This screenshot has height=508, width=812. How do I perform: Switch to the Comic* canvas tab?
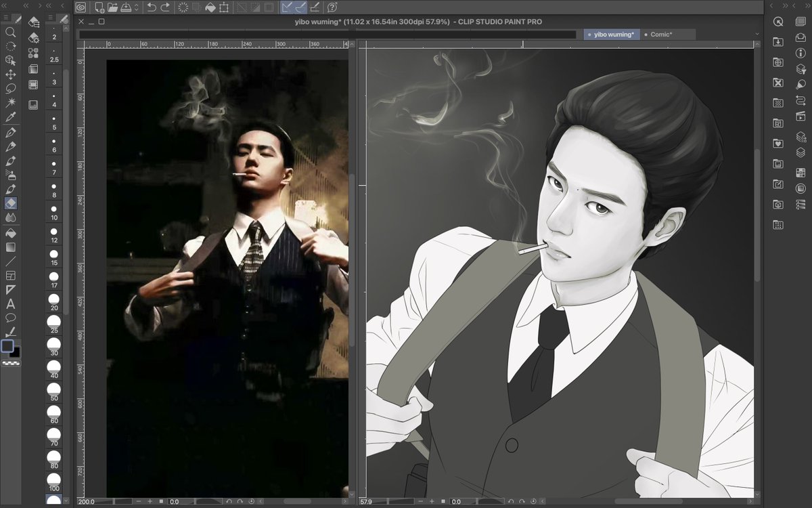[668, 34]
